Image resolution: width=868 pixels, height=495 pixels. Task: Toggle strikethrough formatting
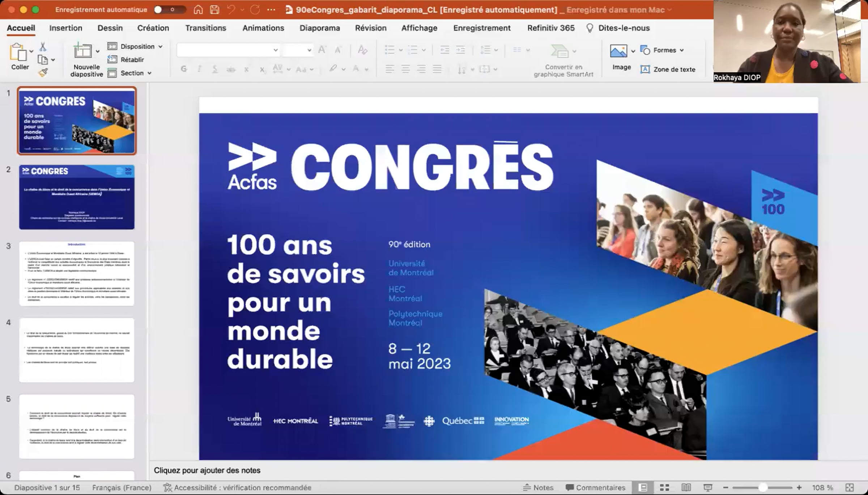[x=231, y=69]
